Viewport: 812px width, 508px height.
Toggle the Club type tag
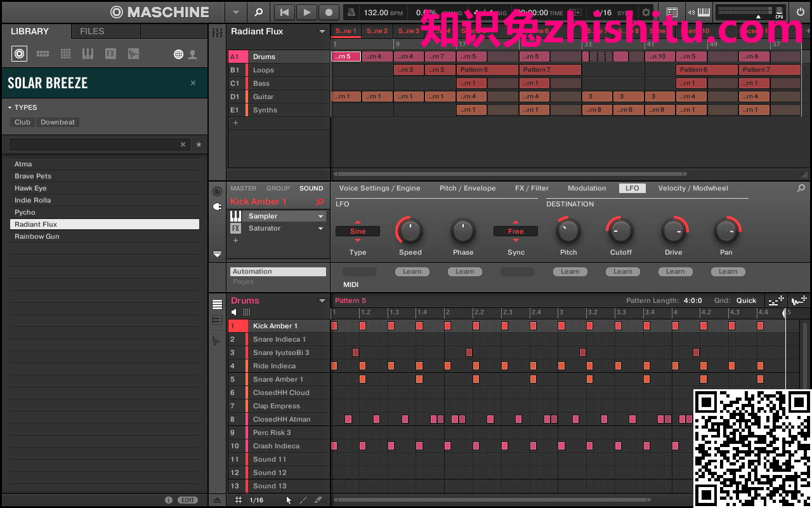22,123
